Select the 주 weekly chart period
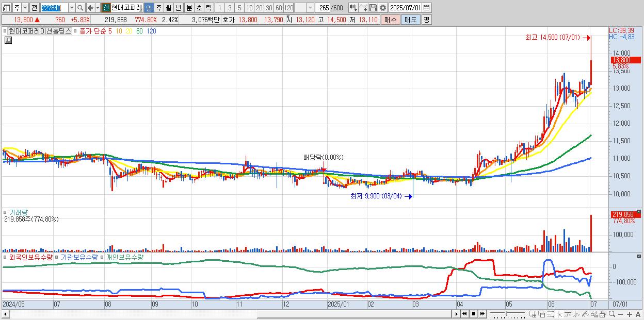 pyautogui.click(x=158, y=8)
